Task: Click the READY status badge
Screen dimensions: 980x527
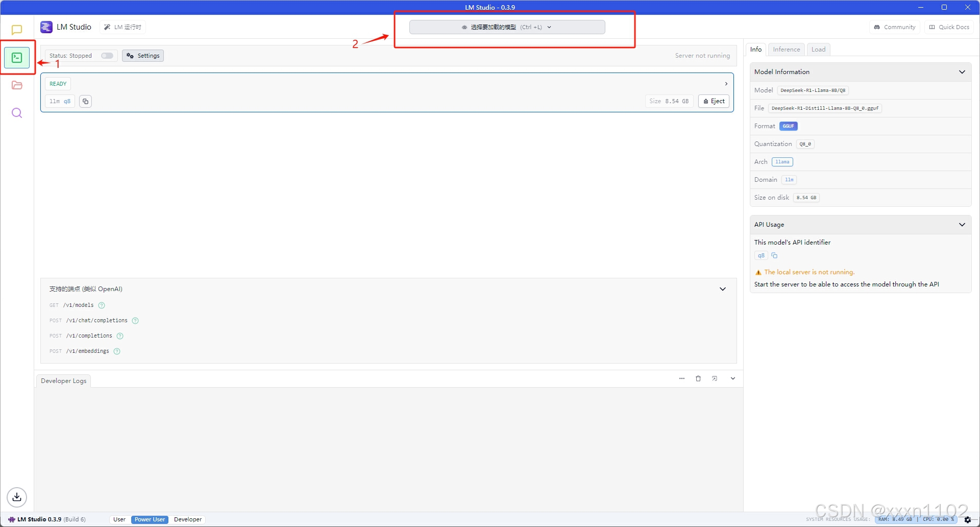Action: point(58,84)
